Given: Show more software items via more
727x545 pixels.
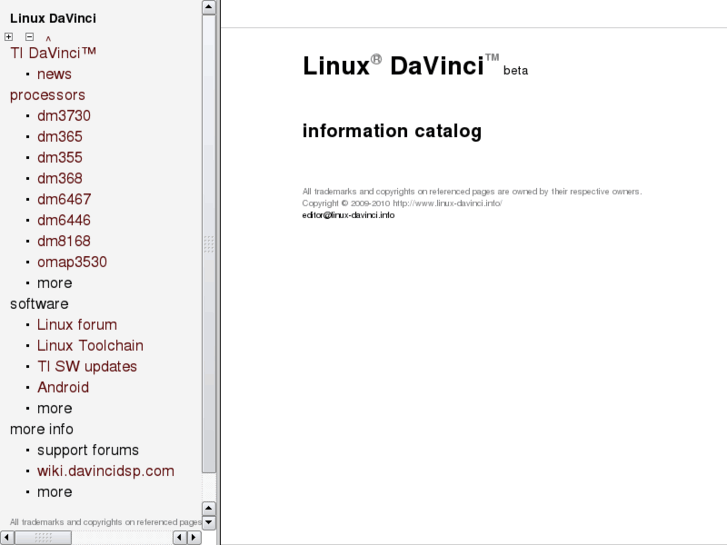Looking at the screenshot, I should [x=55, y=408].
